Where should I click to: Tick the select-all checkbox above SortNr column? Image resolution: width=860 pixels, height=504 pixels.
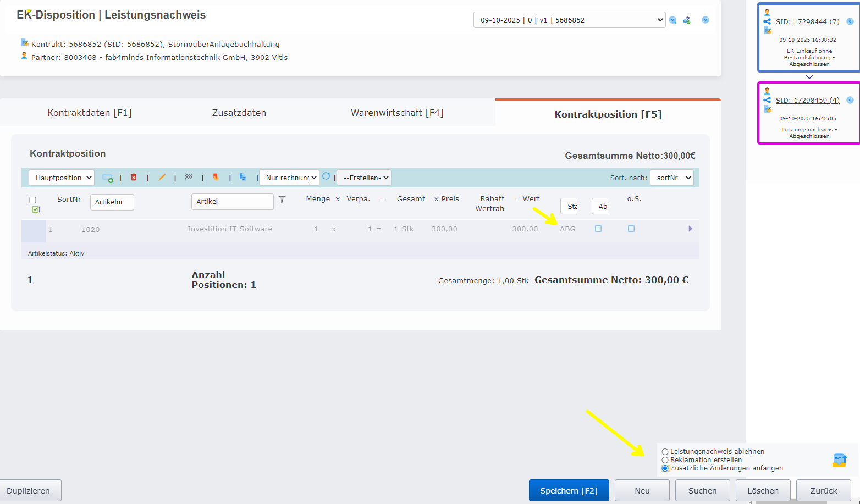pos(33,200)
